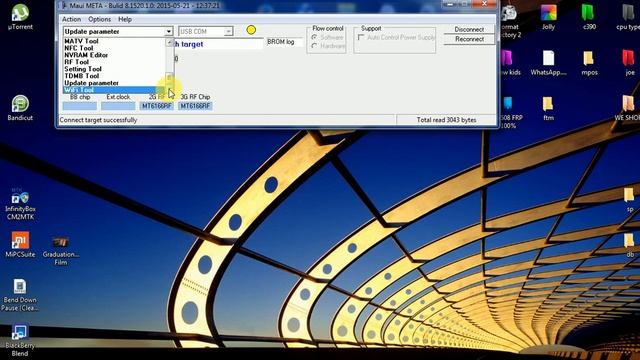Image resolution: width=640 pixels, height=360 pixels.
Task: Click the Maui META title bar icon
Action: click(x=64, y=5)
